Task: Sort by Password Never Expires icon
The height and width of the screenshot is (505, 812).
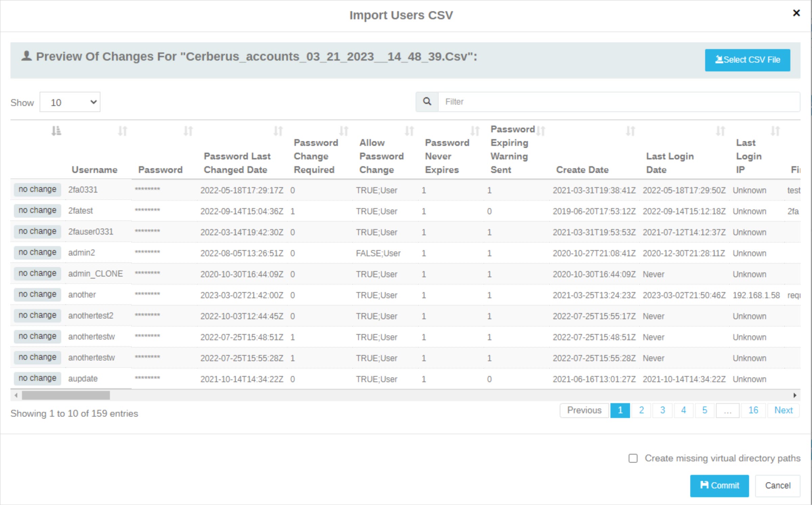Action: (475, 131)
